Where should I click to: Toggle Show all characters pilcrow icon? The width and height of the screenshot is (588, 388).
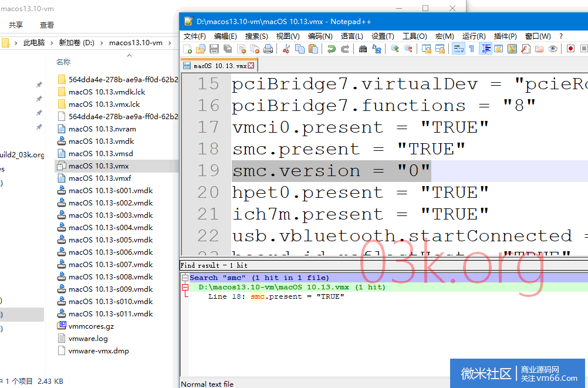pyautogui.click(x=472, y=49)
